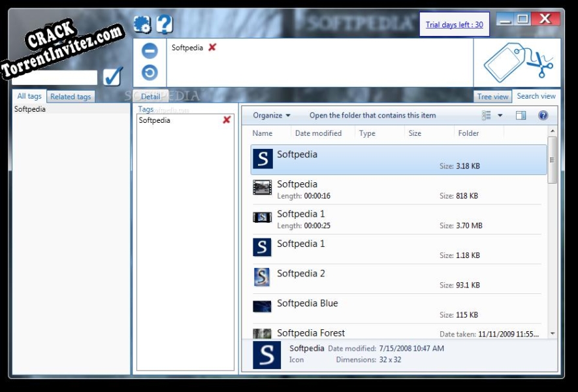
Task: Toggle the preview pane icon
Action: pyautogui.click(x=521, y=116)
